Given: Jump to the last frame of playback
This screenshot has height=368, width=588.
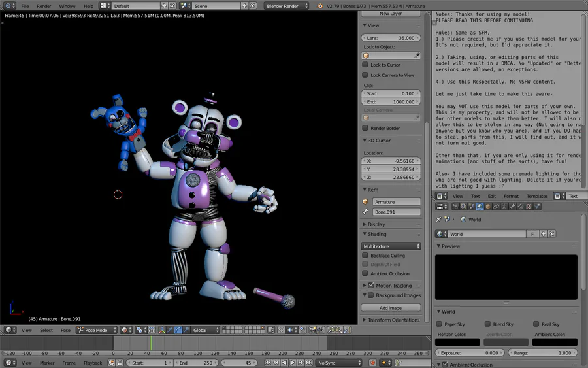Looking at the screenshot, I should [x=308, y=363].
